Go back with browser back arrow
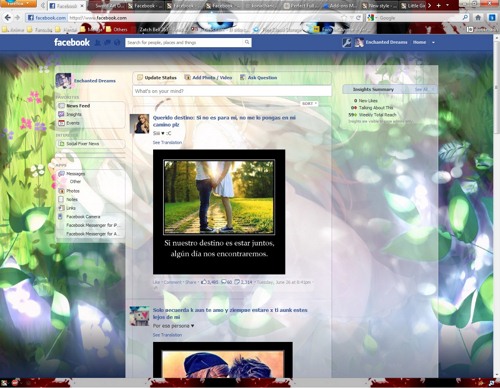 (x=8, y=18)
